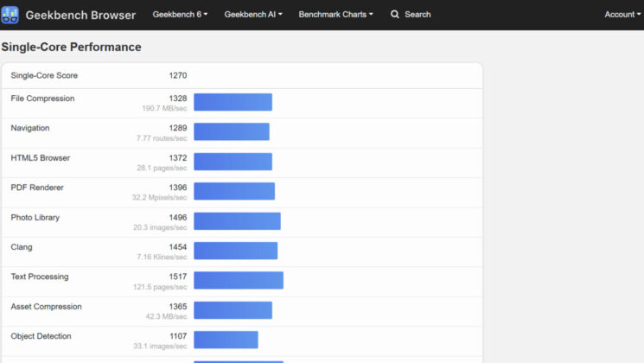The width and height of the screenshot is (644, 363).
Task: Select the 1289 score value
Action: [x=178, y=128]
